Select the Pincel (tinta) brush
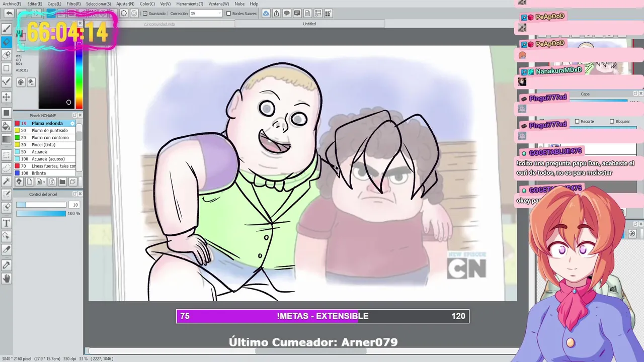Screen dimensions: 644x362 pyautogui.click(x=45, y=145)
